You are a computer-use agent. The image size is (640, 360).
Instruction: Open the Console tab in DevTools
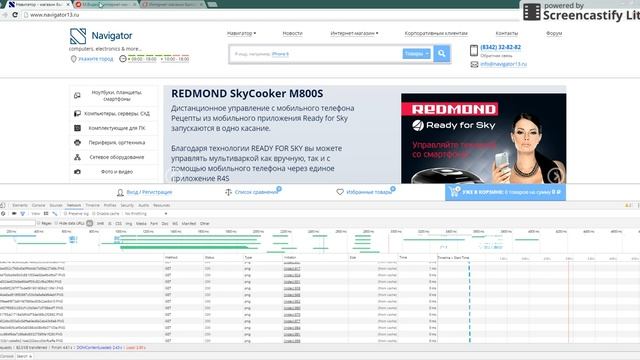point(38,205)
